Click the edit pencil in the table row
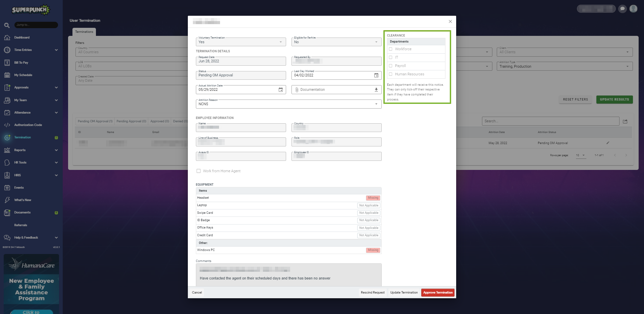This screenshot has height=314, width=644. pos(608,143)
